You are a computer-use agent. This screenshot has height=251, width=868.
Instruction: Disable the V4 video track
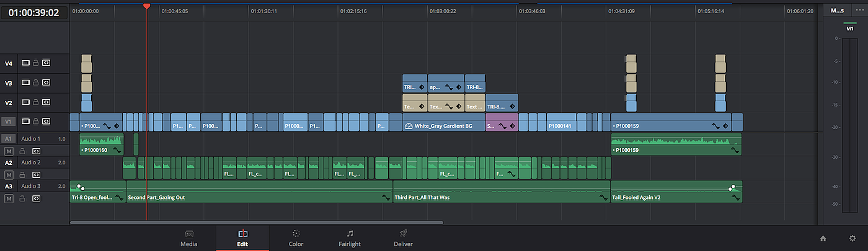click(25, 63)
